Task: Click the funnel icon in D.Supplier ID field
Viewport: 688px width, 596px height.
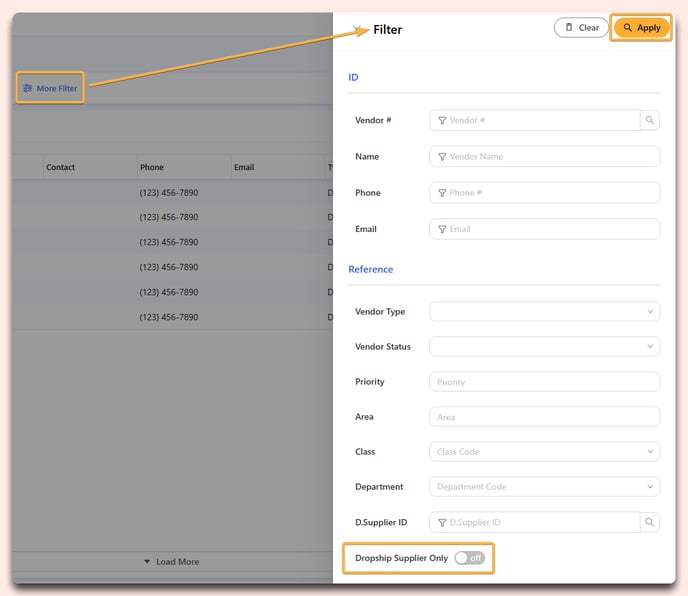Action: pos(442,522)
